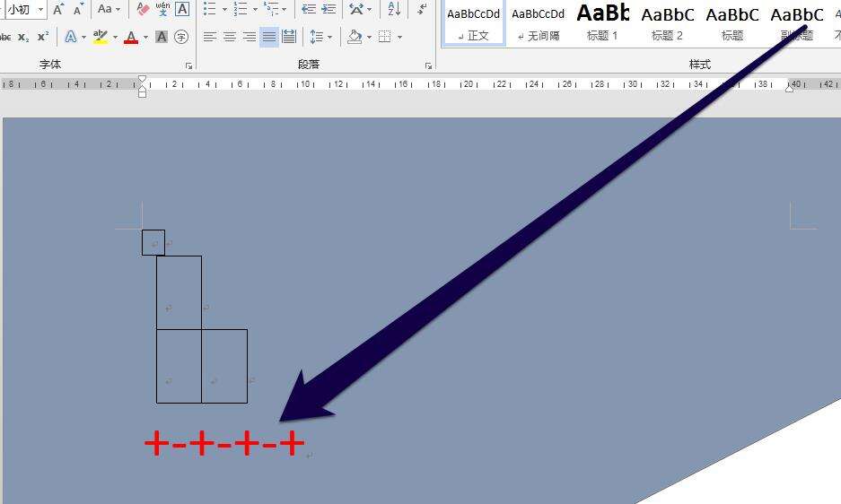Apply subscript formatting
The height and width of the screenshot is (504, 841).
[23, 37]
